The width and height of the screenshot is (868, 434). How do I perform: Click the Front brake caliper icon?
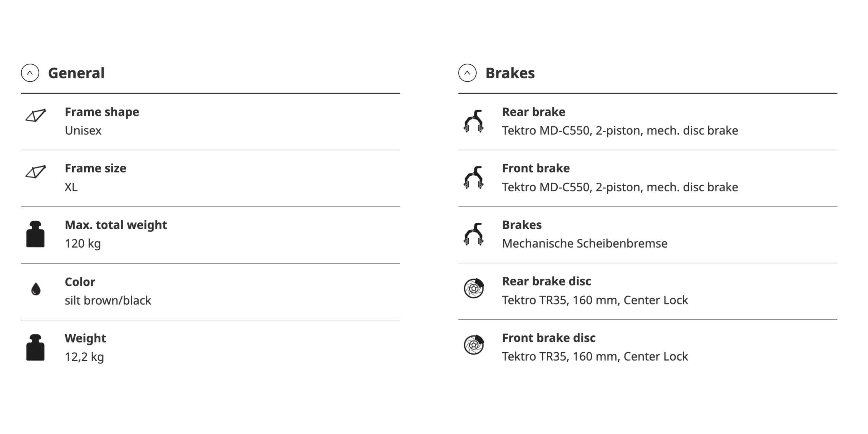474,177
